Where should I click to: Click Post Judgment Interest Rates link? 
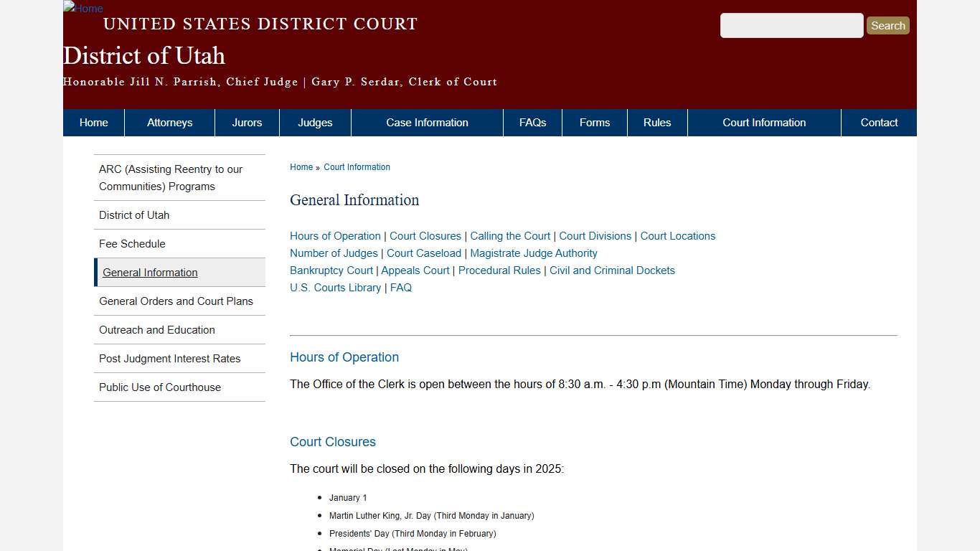[170, 359]
